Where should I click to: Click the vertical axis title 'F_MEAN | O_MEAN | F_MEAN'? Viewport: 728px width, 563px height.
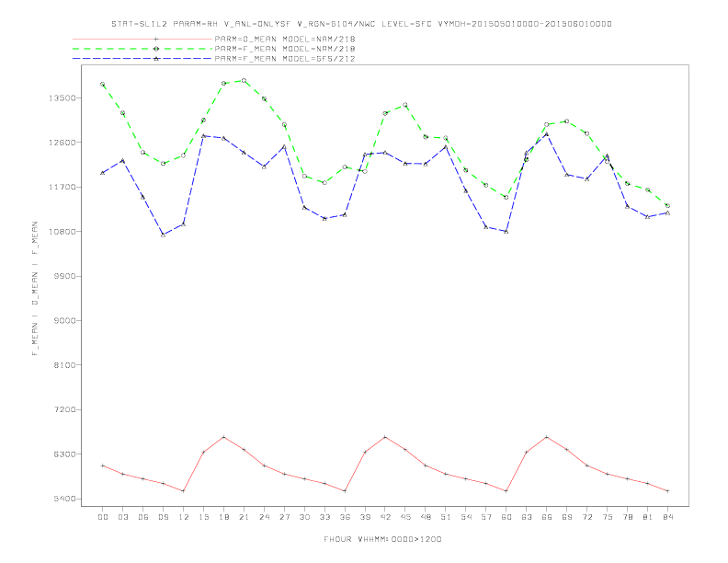35,289
